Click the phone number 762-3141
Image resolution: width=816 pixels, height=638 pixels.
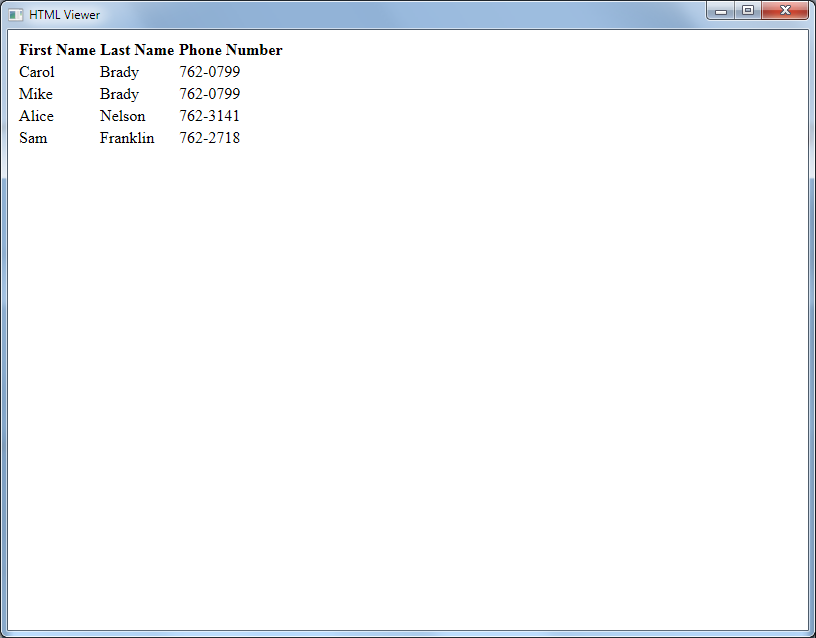tap(210, 116)
